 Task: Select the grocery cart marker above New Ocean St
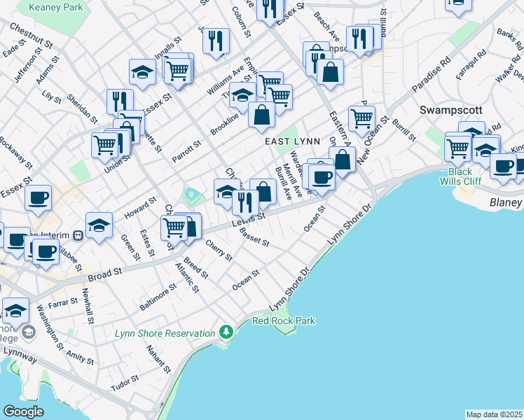coord(361,119)
